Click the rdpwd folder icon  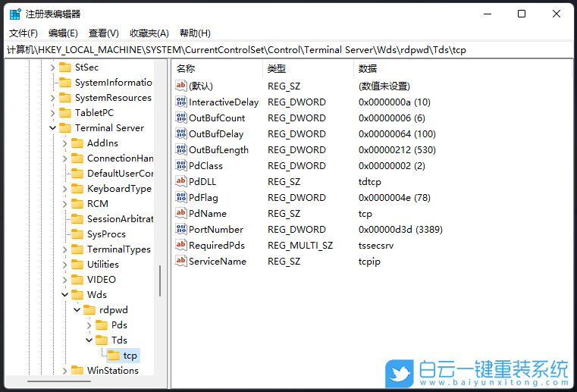tap(89, 310)
